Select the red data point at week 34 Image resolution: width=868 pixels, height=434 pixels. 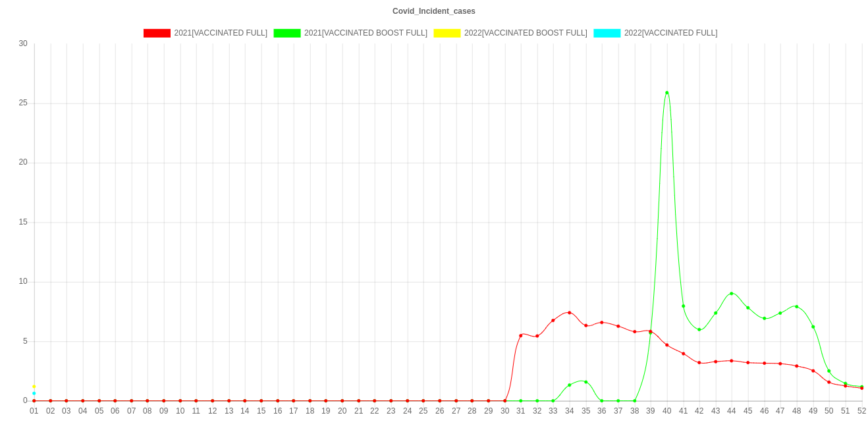(570, 312)
